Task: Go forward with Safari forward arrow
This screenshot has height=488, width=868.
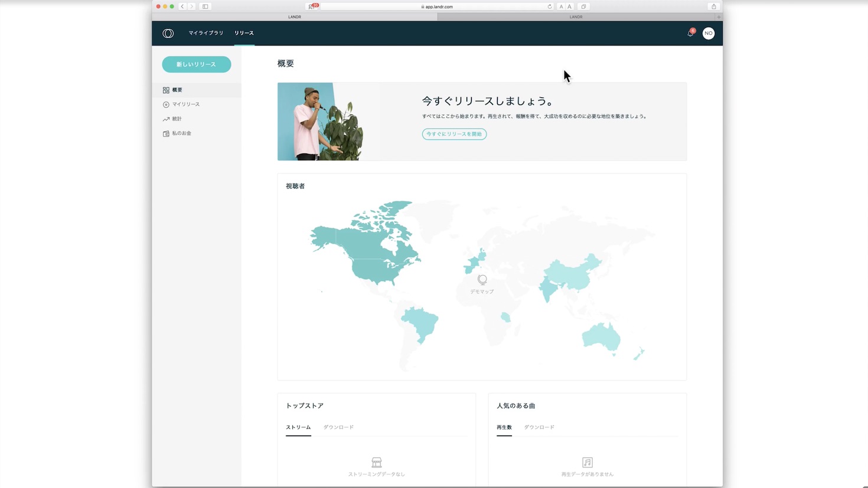Action: pos(191,6)
